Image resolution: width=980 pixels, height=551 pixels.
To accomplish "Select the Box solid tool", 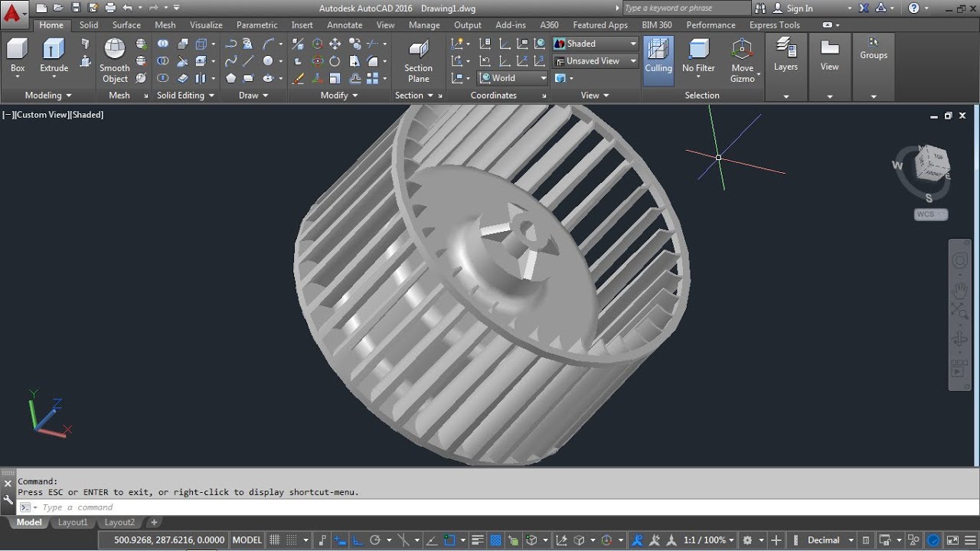I will (x=18, y=56).
